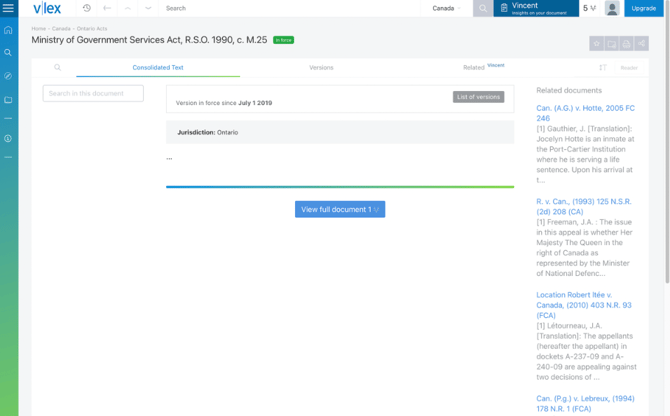Click the tab-bar magnifier icon
Screen dimensions: 670x416
tap(58, 67)
